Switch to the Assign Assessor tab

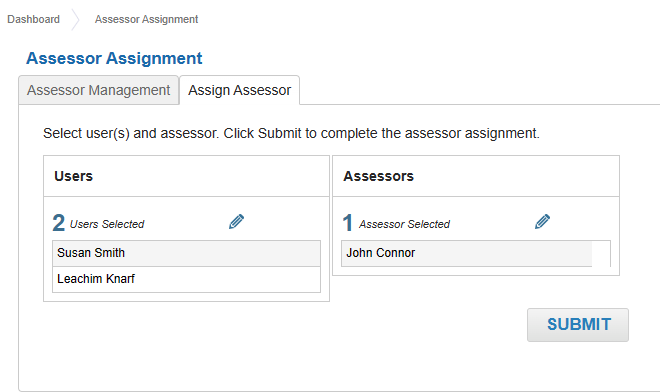pyautogui.click(x=240, y=90)
